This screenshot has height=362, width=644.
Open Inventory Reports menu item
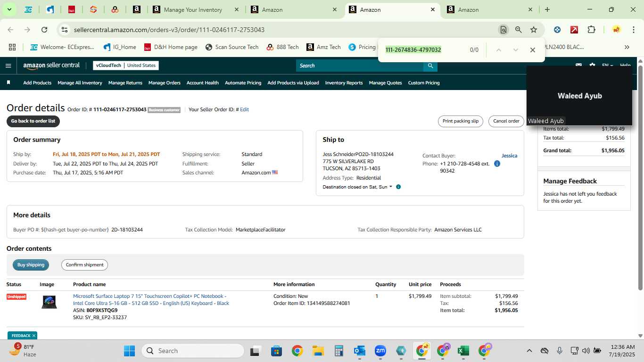pos(344,82)
